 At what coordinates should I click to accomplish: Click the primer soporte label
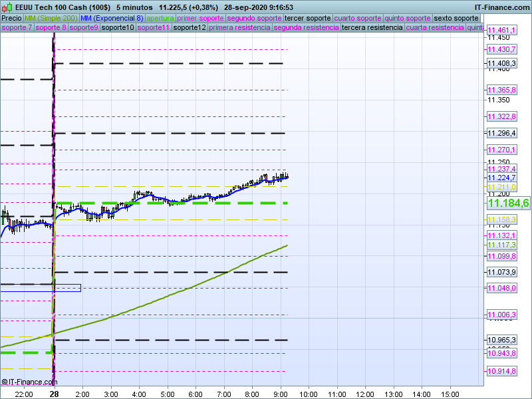[201, 18]
